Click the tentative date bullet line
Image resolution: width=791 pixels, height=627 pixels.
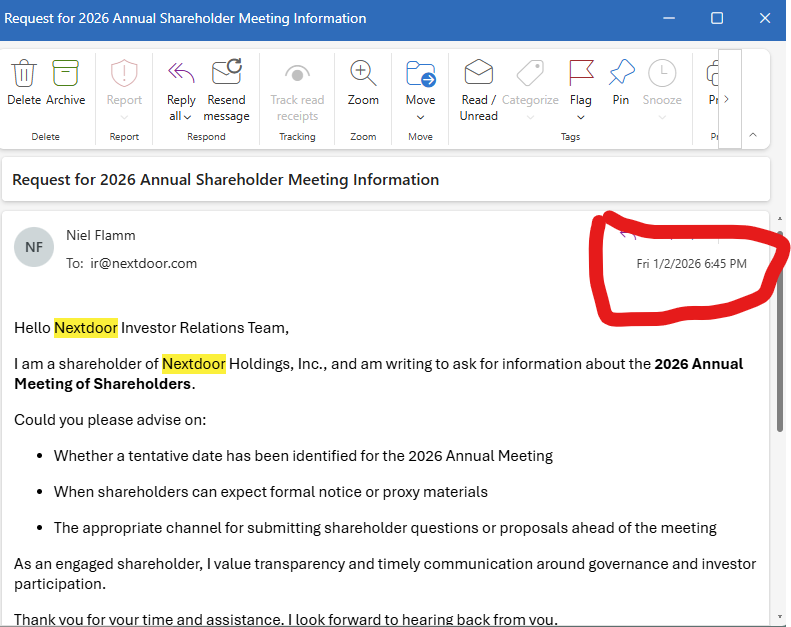coord(303,456)
